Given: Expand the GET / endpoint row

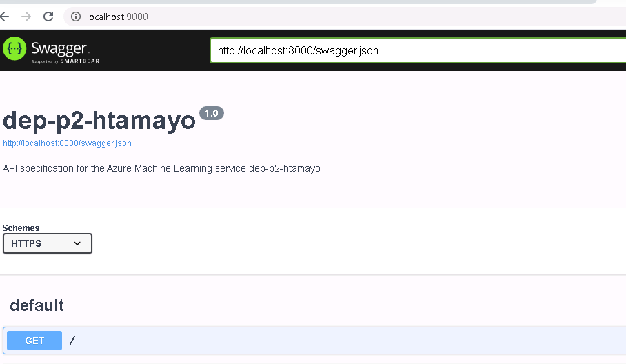Looking at the screenshot, I should click(314, 341).
